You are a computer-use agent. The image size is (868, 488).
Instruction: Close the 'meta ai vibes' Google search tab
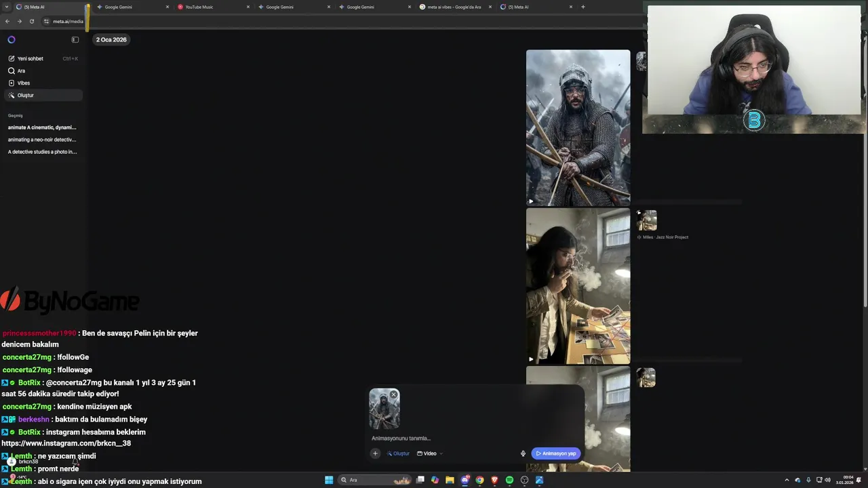[x=490, y=7]
